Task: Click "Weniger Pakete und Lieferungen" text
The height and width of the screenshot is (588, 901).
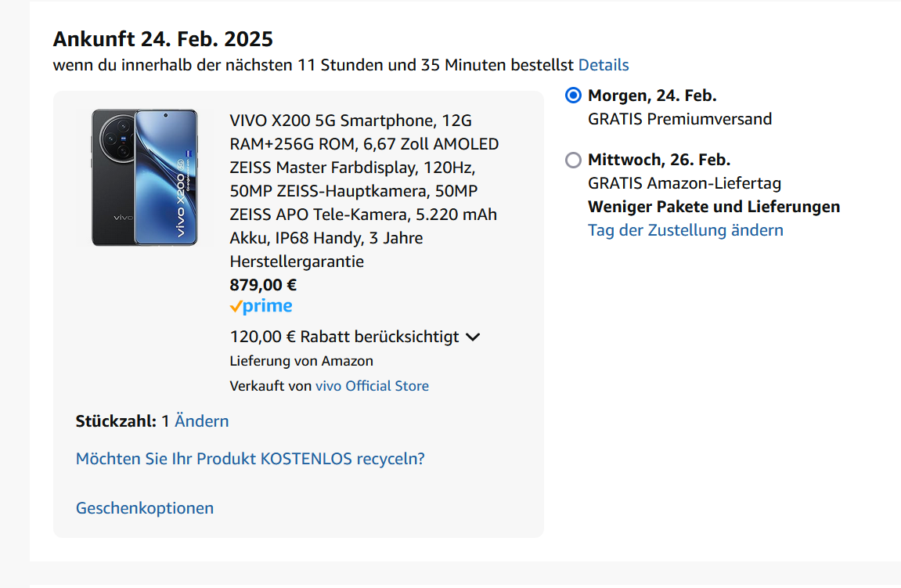Action: tap(713, 207)
